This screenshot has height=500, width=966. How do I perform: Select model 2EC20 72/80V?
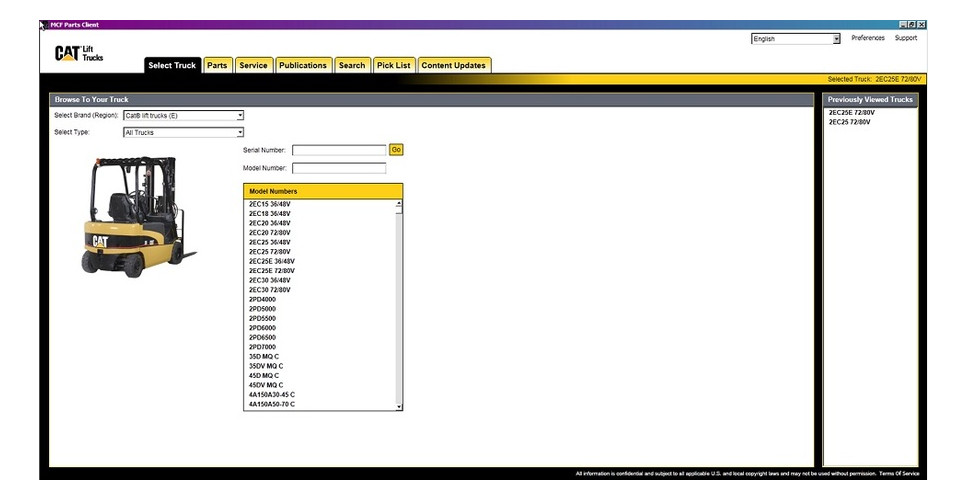pos(269,233)
